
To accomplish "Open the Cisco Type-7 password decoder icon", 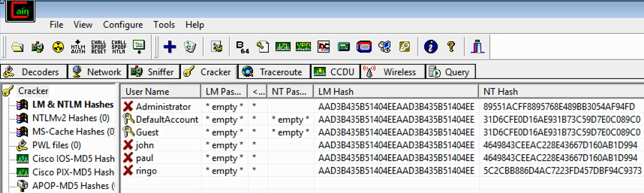I will (x=283, y=47).
